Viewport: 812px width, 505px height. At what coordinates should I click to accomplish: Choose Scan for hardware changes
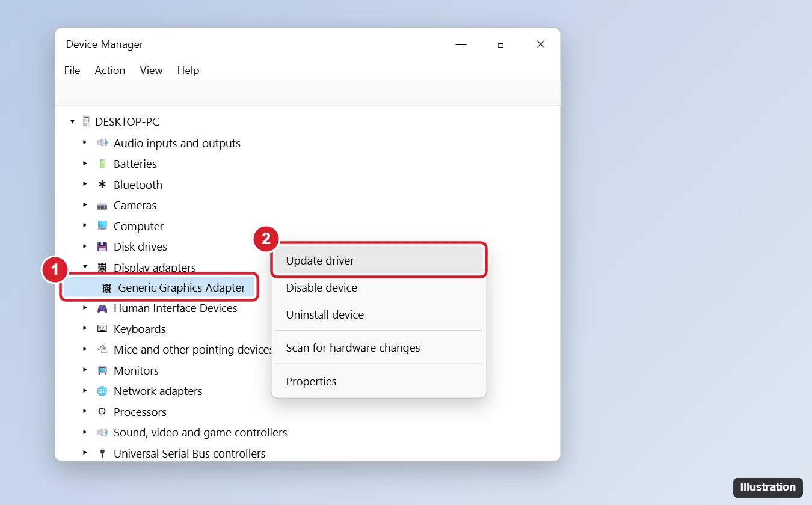(x=379, y=347)
